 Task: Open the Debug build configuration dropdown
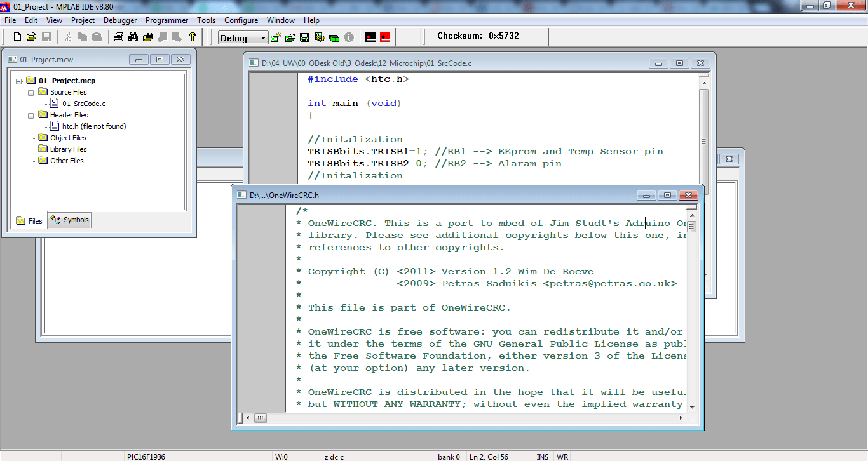263,38
